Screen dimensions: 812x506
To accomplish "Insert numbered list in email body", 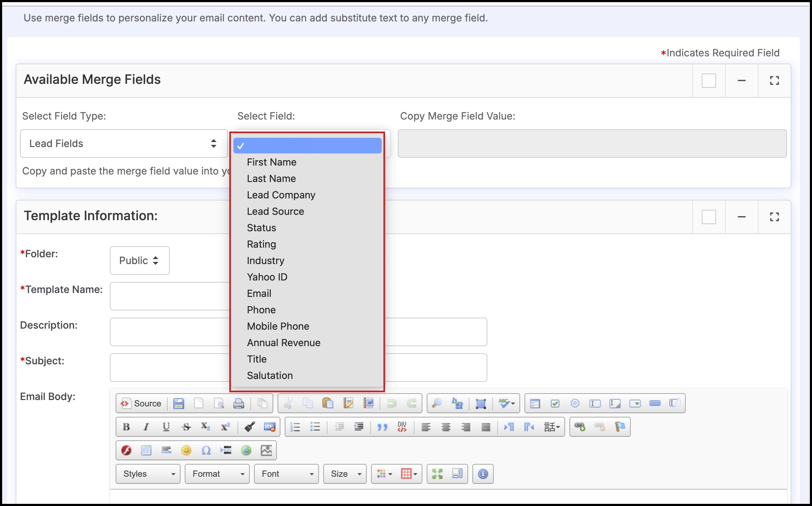I will 295,427.
